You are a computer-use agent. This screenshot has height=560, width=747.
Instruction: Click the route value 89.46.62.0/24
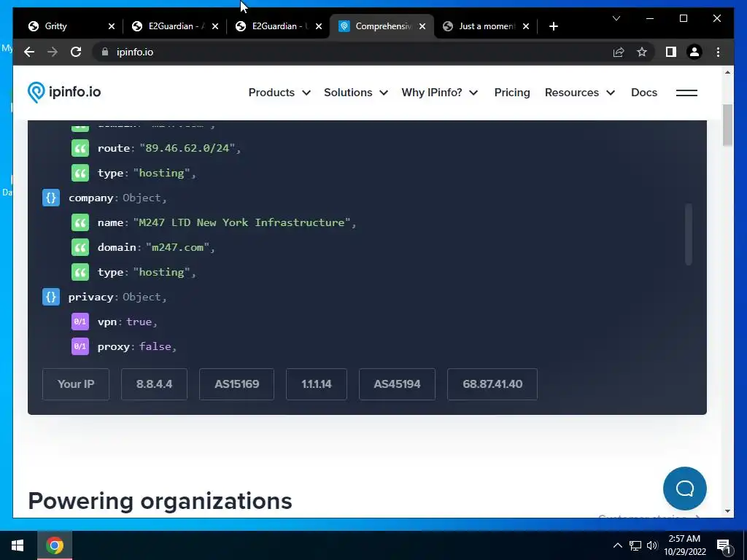(187, 148)
